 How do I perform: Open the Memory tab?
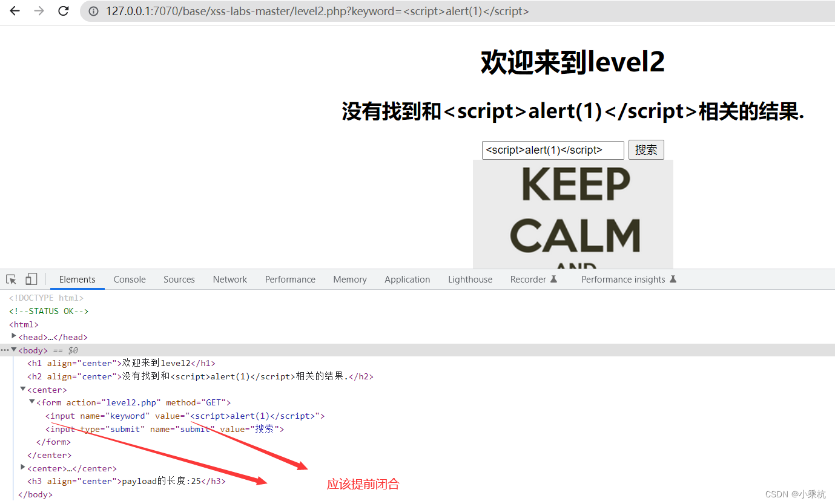(350, 280)
